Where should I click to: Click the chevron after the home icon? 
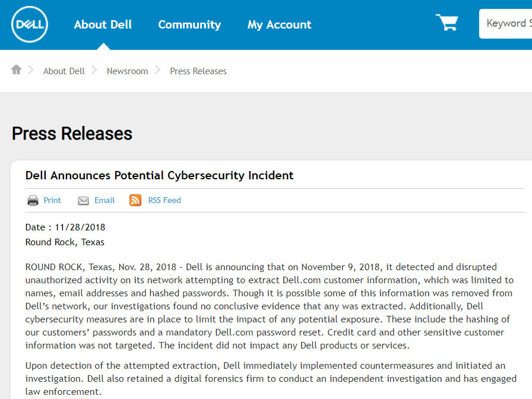pyautogui.click(x=31, y=70)
